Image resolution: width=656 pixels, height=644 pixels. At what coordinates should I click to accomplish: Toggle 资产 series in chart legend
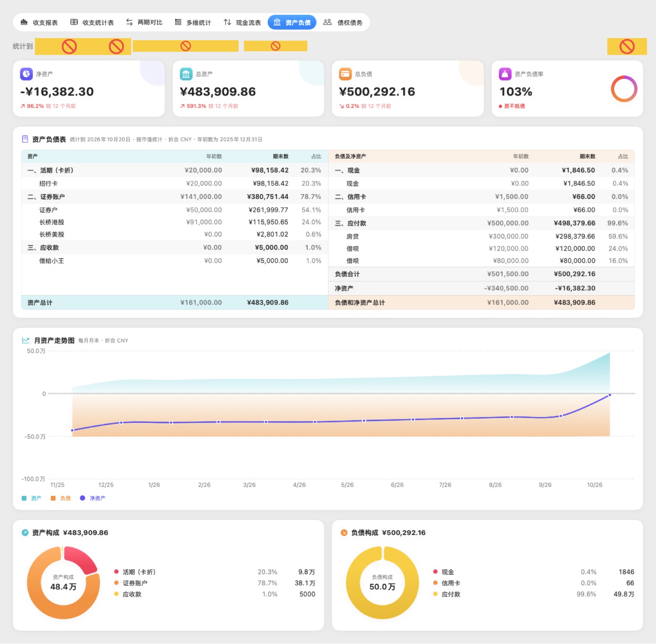[32, 498]
